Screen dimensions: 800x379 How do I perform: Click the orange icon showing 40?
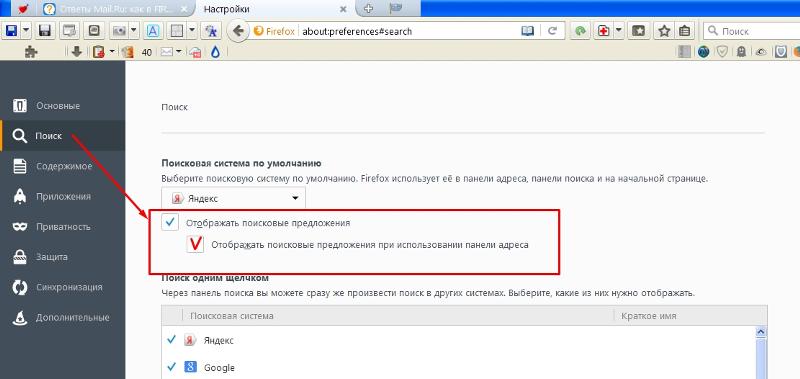[128, 52]
